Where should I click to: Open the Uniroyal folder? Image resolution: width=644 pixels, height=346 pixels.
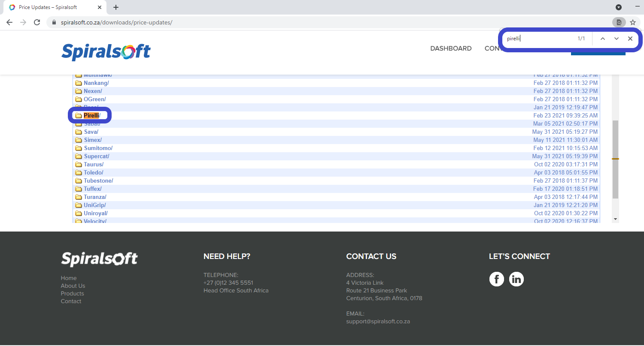(96, 213)
